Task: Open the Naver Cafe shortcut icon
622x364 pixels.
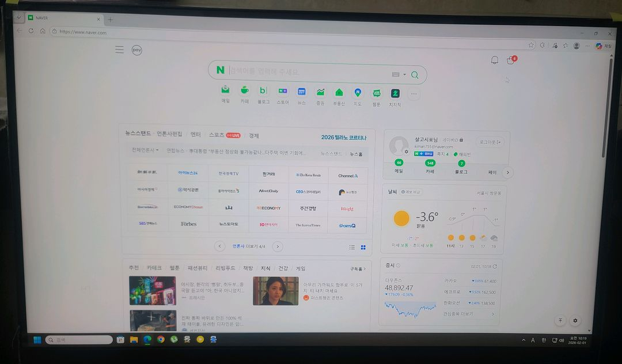Action: (x=245, y=91)
